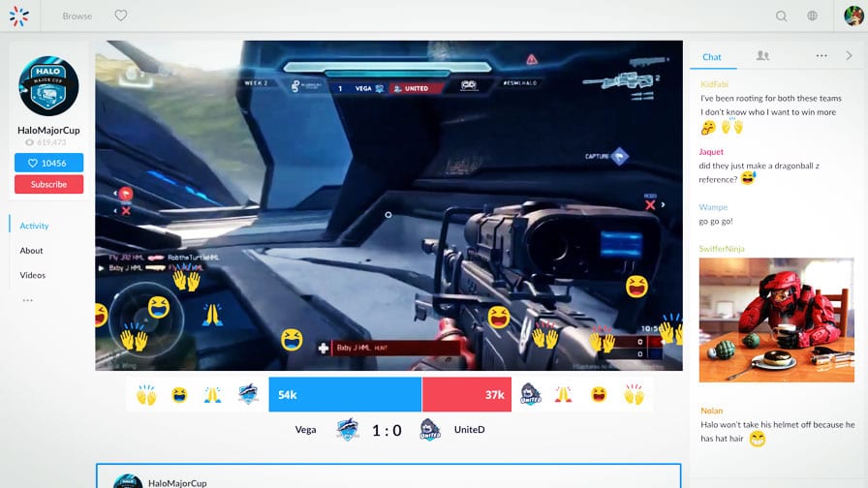Click the globe language icon
This screenshot has width=868, height=488.
click(x=812, y=15)
